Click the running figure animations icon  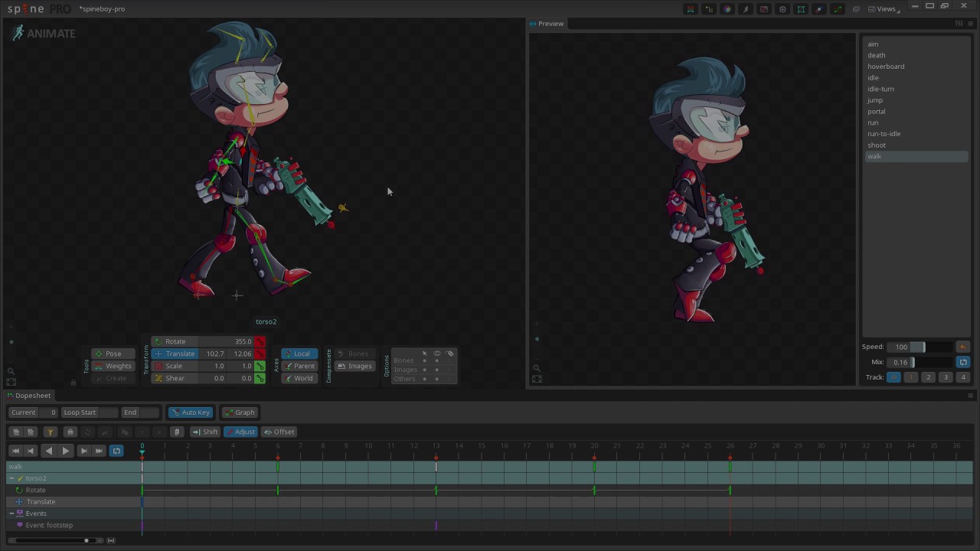pyautogui.click(x=746, y=9)
